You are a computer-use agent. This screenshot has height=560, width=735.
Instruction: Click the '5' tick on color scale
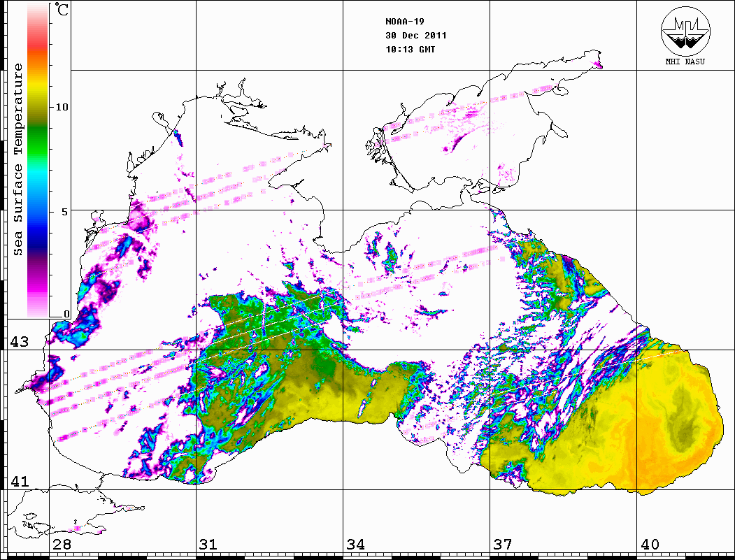point(65,212)
